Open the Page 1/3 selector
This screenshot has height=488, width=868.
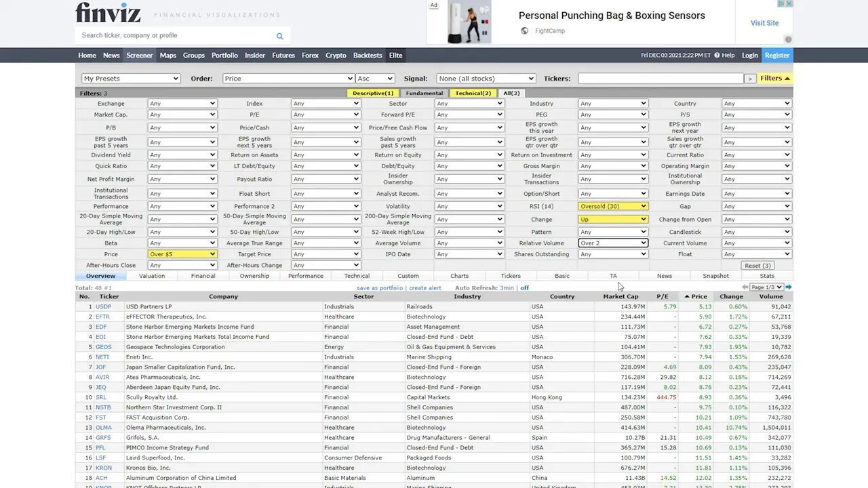click(768, 287)
